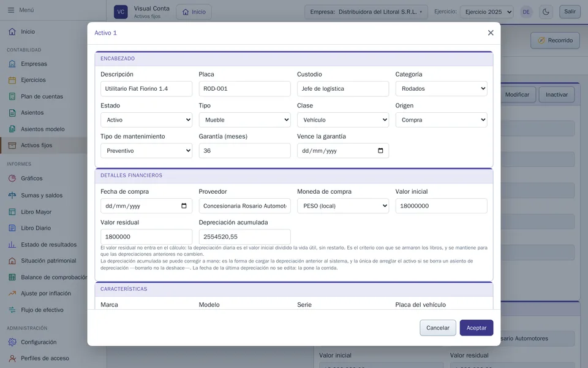
Task: Click the Activos fijos box icon
Action: pyautogui.click(x=12, y=145)
